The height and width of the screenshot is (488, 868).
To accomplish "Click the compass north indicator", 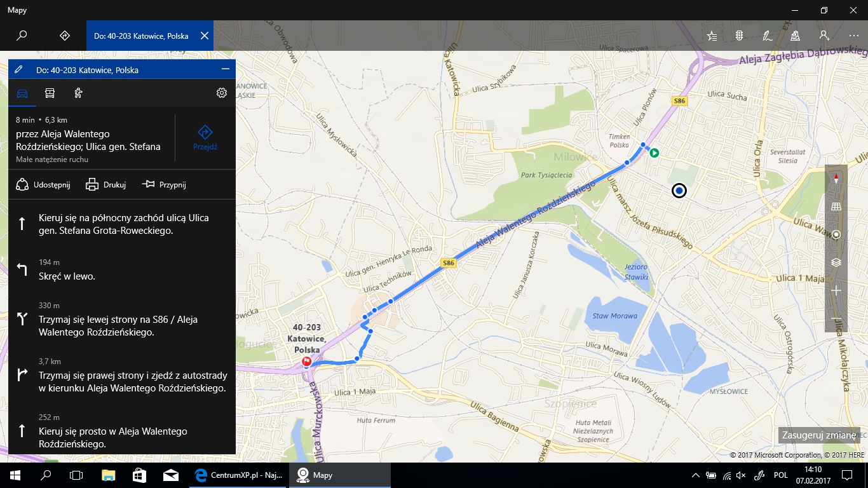I will pos(836,179).
